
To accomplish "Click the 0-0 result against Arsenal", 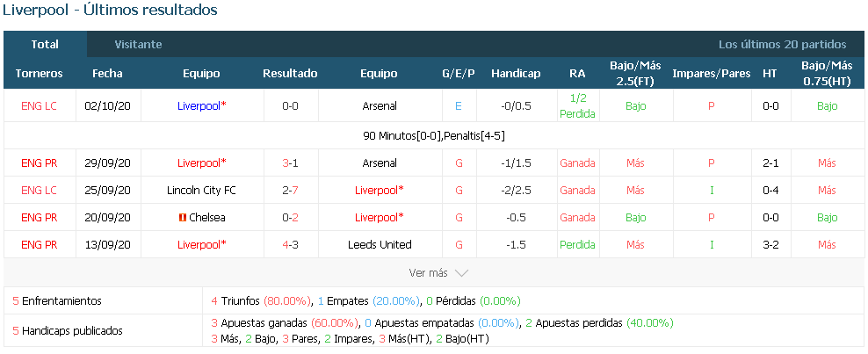I will click(290, 106).
